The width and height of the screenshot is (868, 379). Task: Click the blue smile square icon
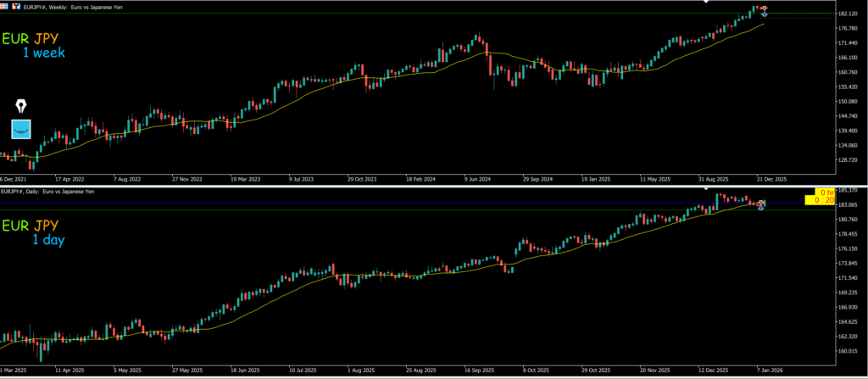click(x=21, y=129)
